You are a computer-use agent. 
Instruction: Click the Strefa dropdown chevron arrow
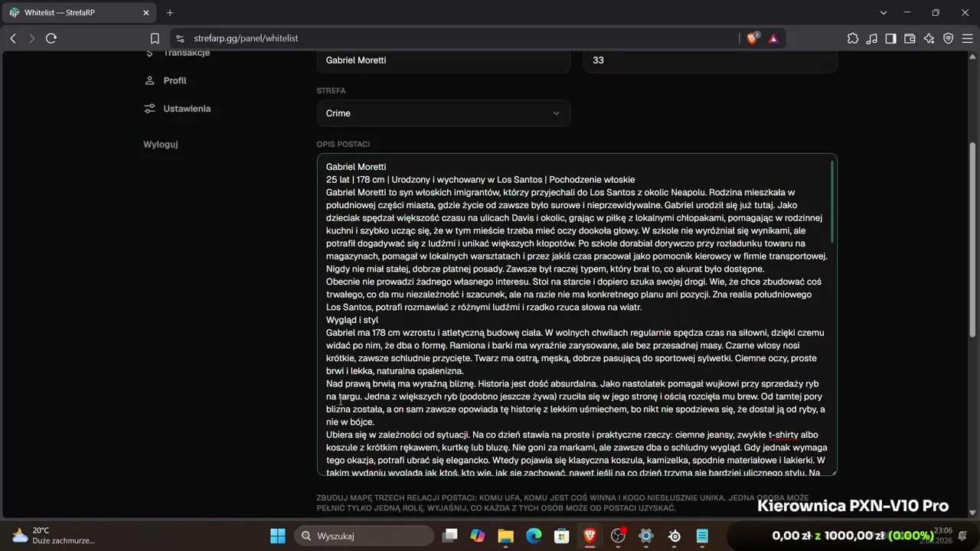(556, 113)
